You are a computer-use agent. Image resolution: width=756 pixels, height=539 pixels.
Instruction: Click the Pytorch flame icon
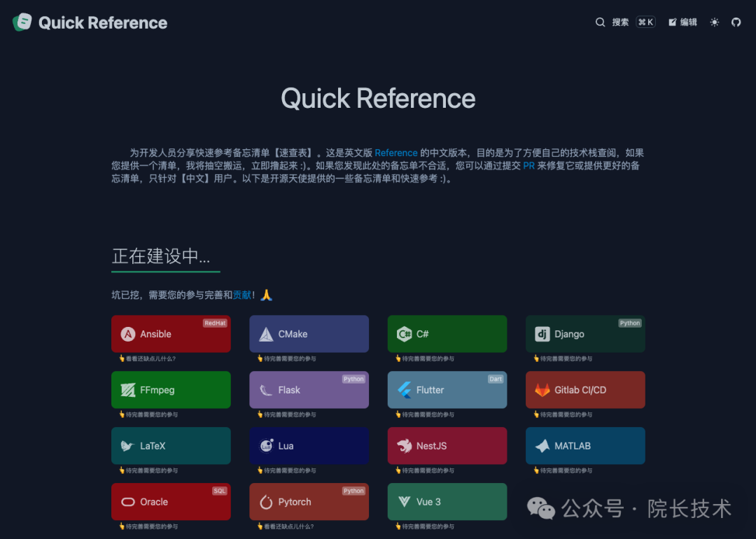pyautogui.click(x=266, y=502)
